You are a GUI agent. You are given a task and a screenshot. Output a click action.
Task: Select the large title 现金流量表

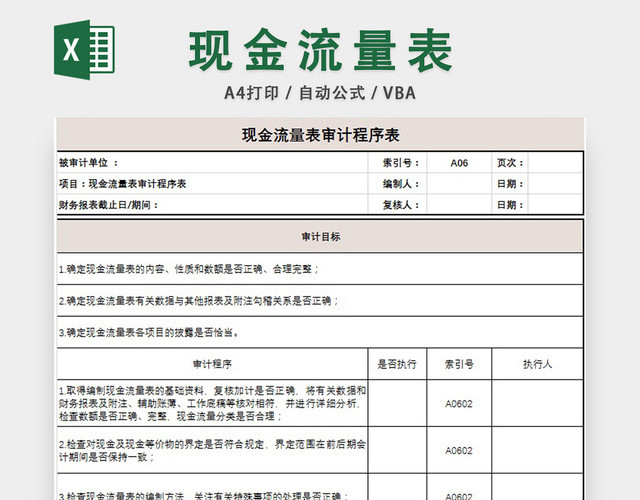pyautogui.click(x=320, y=51)
